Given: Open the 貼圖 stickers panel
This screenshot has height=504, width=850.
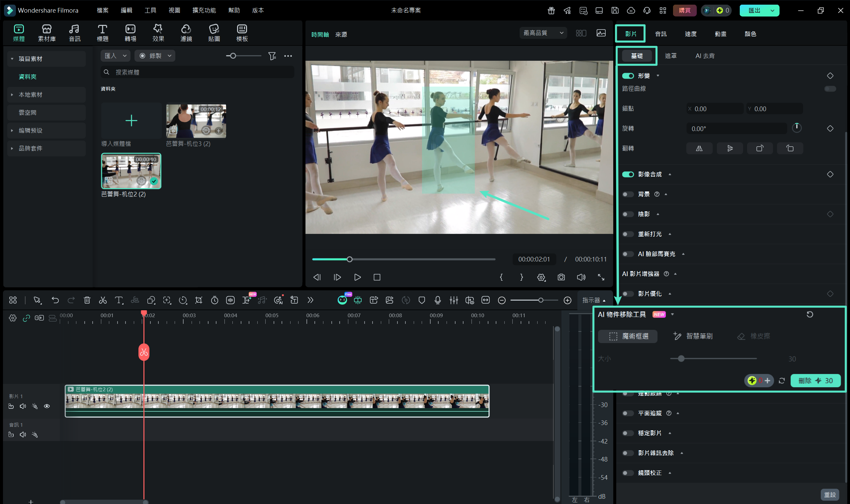Looking at the screenshot, I should (x=214, y=32).
